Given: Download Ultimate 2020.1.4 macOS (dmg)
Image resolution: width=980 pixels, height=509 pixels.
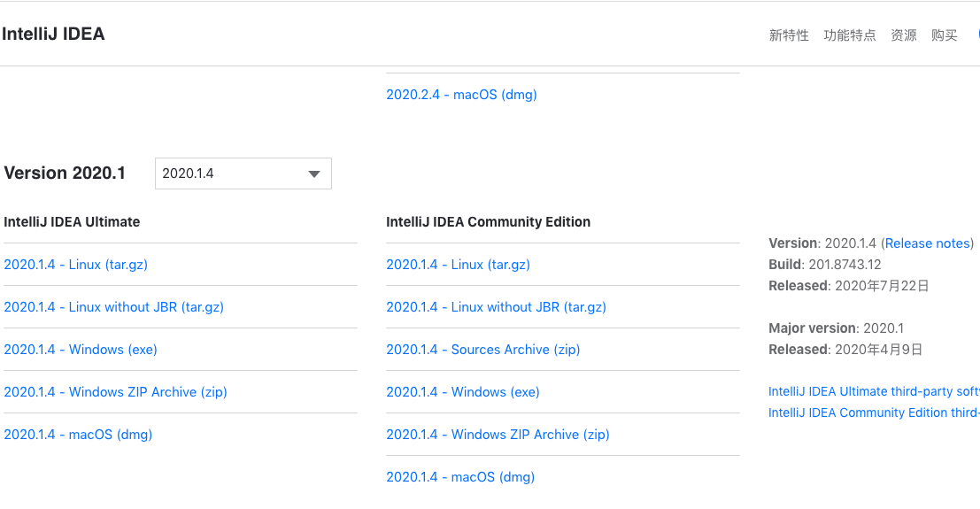Looking at the screenshot, I should coord(78,435).
